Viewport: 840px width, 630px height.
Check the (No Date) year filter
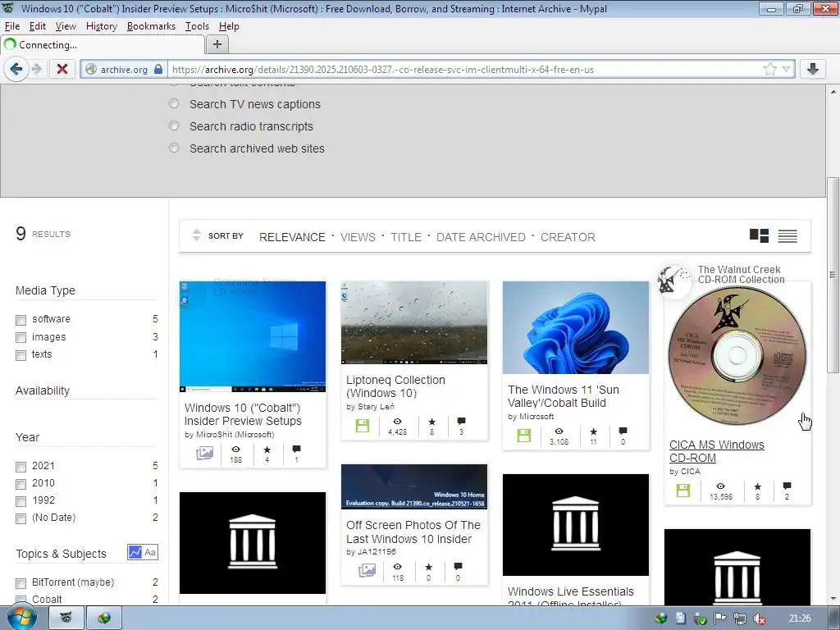pos(21,518)
